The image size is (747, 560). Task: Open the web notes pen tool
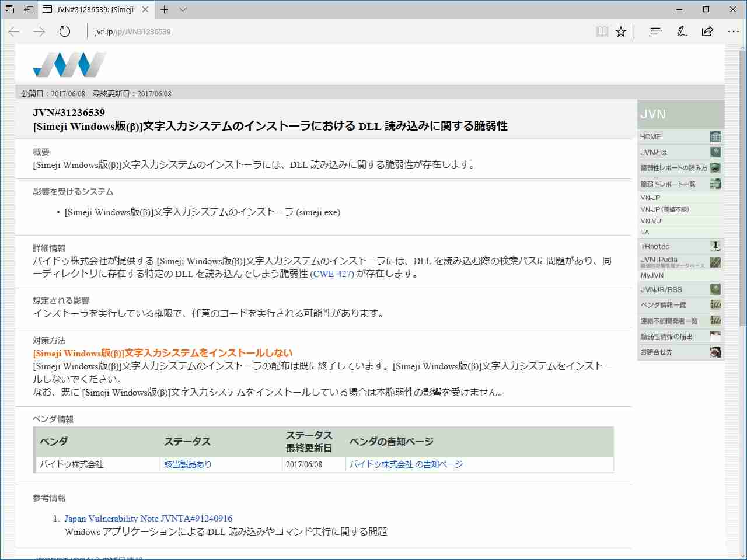coord(682,32)
